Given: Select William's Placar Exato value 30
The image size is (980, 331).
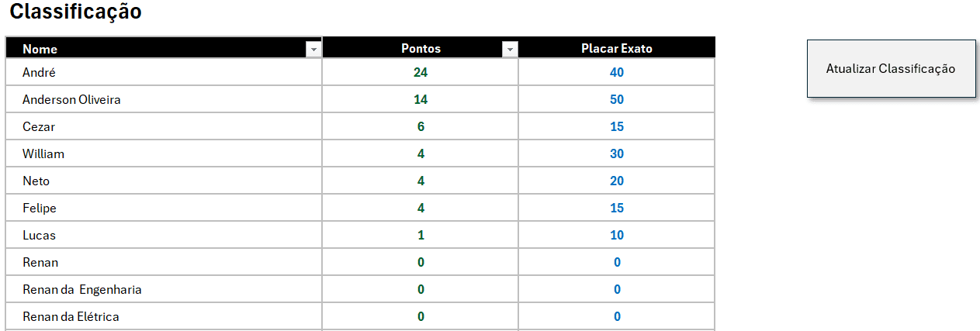Looking at the screenshot, I should pyautogui.click(x=617, y=153).
